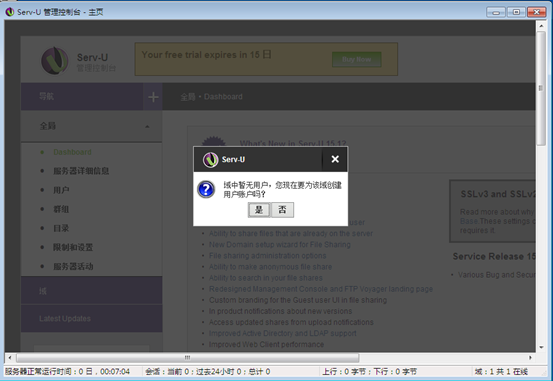
Task: Click the 导航 header label
Action: point(46,96)
